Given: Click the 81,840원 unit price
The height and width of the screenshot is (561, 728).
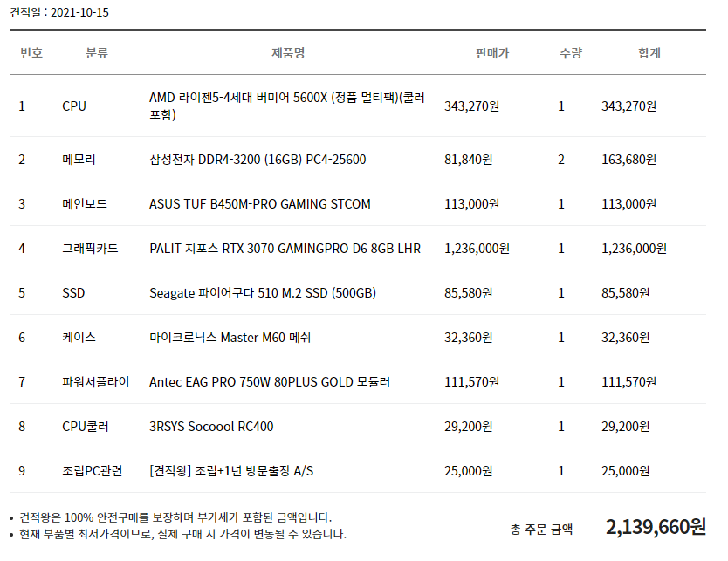Looking at the screenshot, I should pos(469,160).
